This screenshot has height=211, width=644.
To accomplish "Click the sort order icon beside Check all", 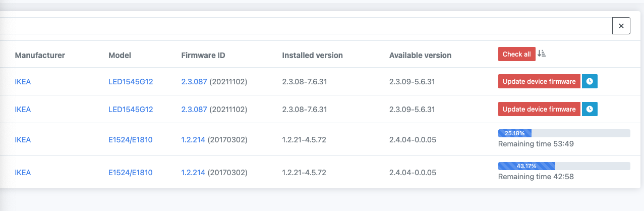I will coord(542,54).
